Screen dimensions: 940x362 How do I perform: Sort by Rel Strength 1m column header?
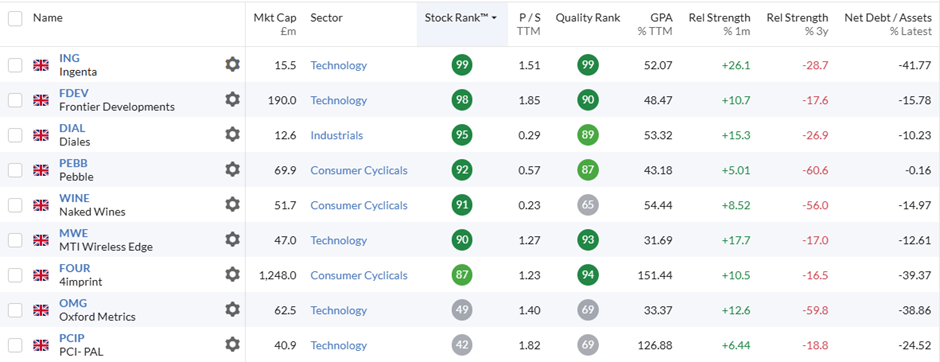tap(719, 24)
